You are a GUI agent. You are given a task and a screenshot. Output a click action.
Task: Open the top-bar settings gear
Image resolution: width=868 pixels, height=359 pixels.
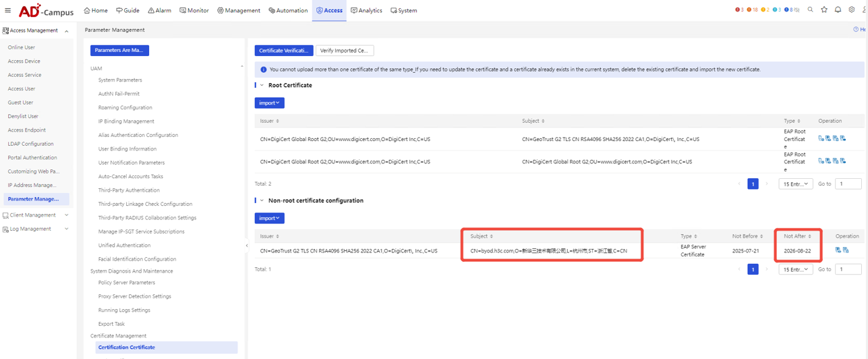(852, 10)
